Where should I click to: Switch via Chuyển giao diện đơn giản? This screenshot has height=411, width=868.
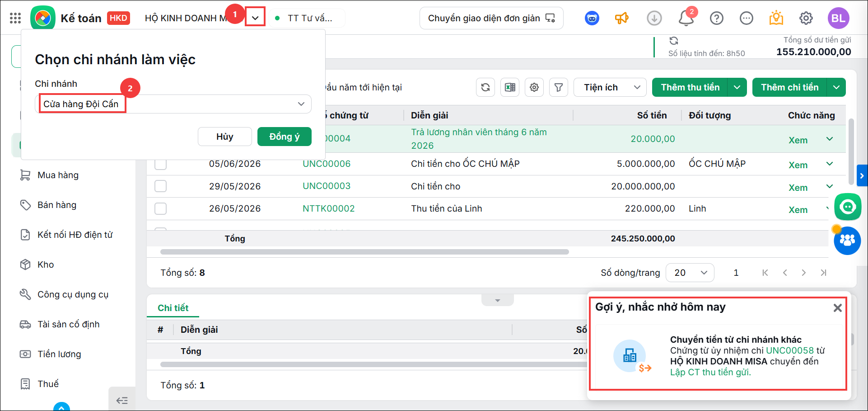pos(491,18)
